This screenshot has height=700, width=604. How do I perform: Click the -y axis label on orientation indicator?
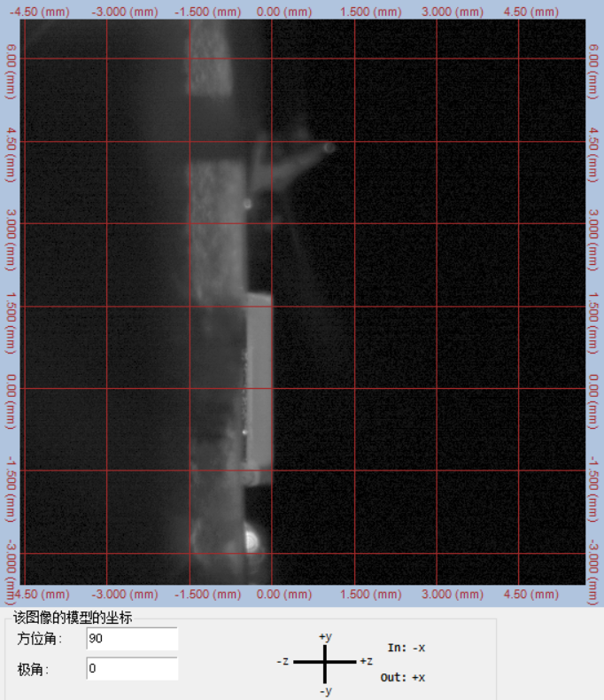[x=325, y=689]
